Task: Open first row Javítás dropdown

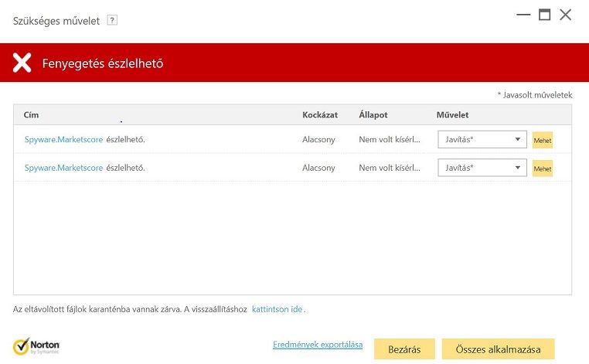Action: (x=482, y=140)
